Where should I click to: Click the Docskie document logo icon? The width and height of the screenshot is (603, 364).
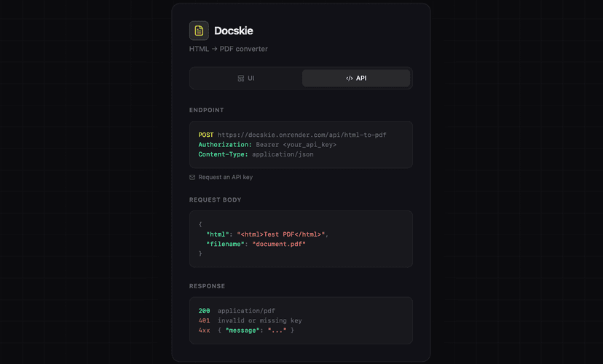pyautogui.click(x=199, y=31)
